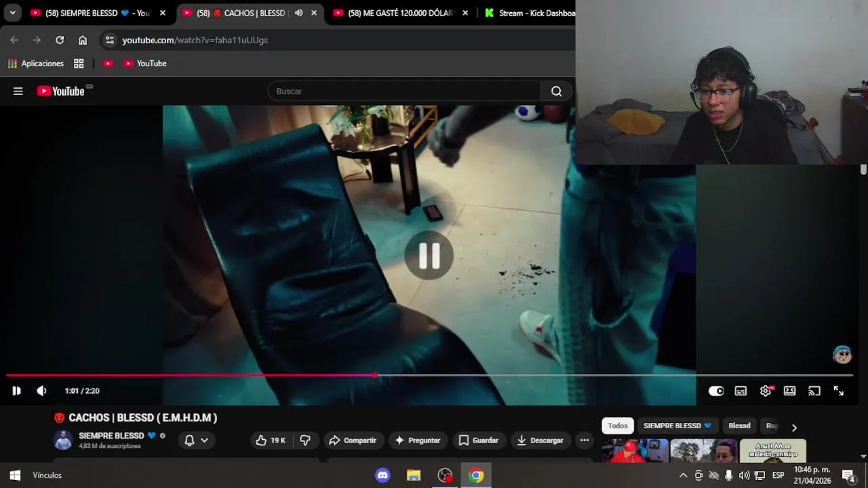The width and height of the screenshot is (868, 488).
Task: Open File Explorer from the taskbar
Action: [x=414, y=475]
